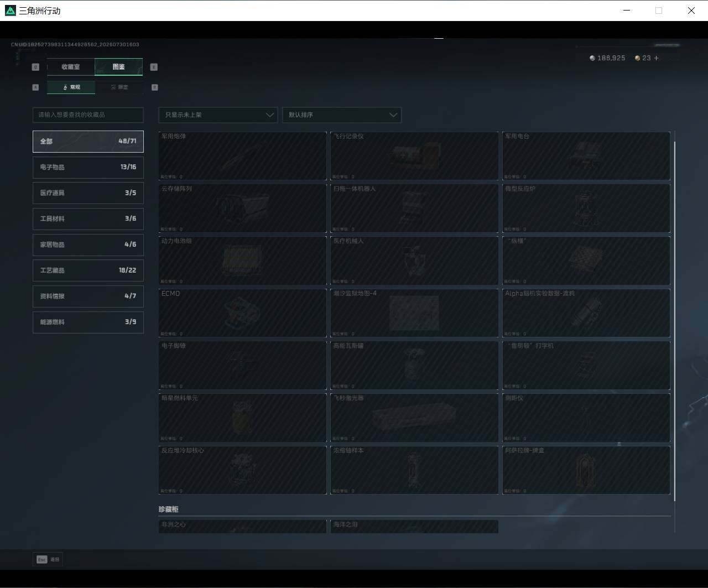The image size is (708, 588).
Task: Open the 只显示未上架 filter dropdown
Action: (x=218, y=115)
